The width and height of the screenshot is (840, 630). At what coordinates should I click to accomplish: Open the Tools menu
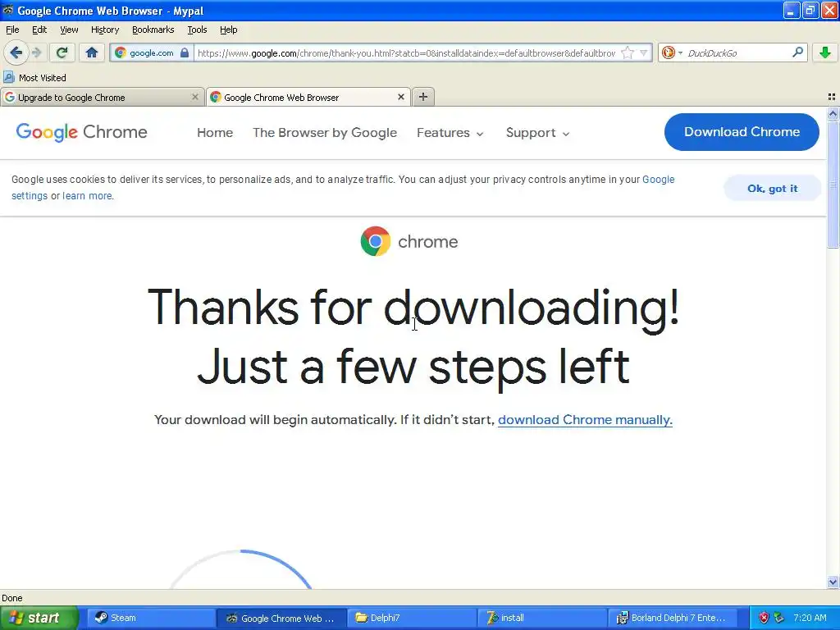point(197,30)
